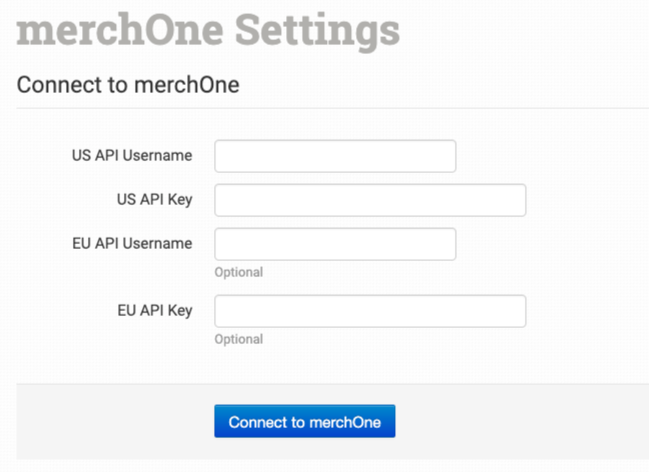Image resolution: width=649 pixels, height=472 pixels.
Task: Click the "US API Key" label text
Action: (x=154, y=199)
